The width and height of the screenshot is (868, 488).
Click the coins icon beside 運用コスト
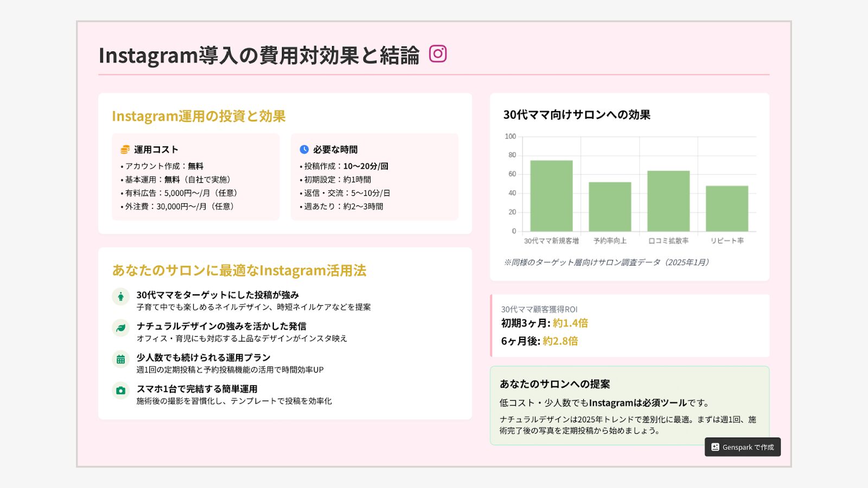click(125, 150)
